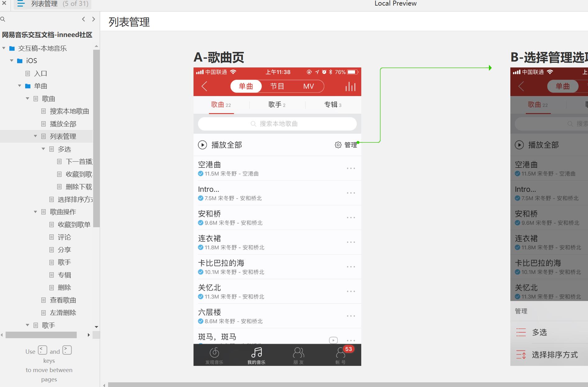
Task: Open more options for 关忆北
Action: point(351,291)
